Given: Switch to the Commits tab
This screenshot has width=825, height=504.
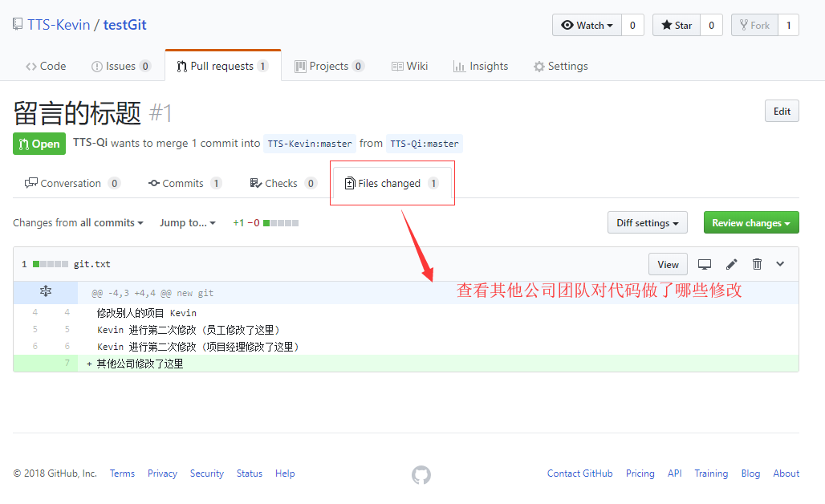Looking at the screenshot, I should pos(185,183).
